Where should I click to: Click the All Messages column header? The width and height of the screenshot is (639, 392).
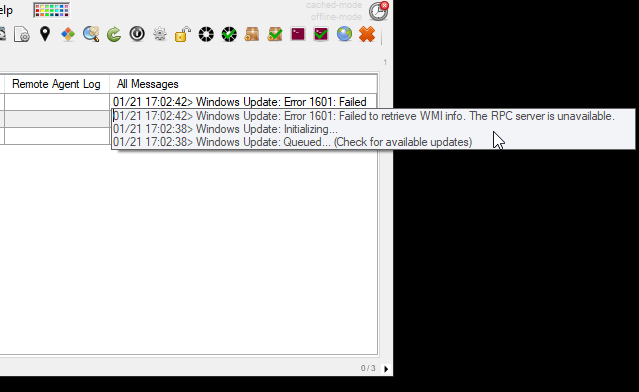[148, 84]
